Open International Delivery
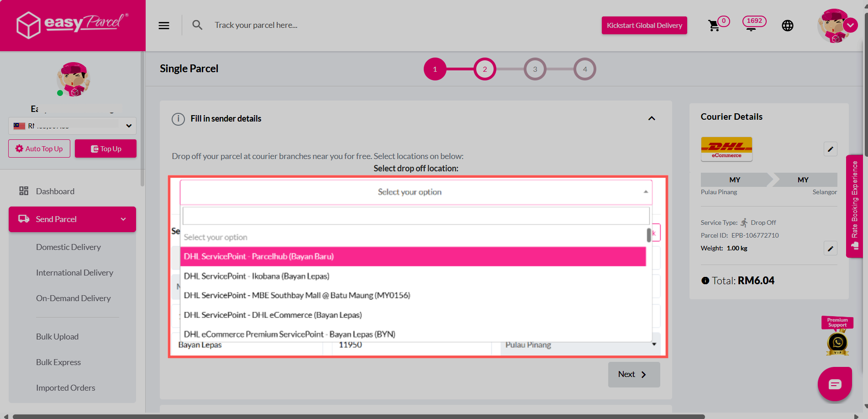868x419 pixels. pyautogui.click(x=74, y=273)
